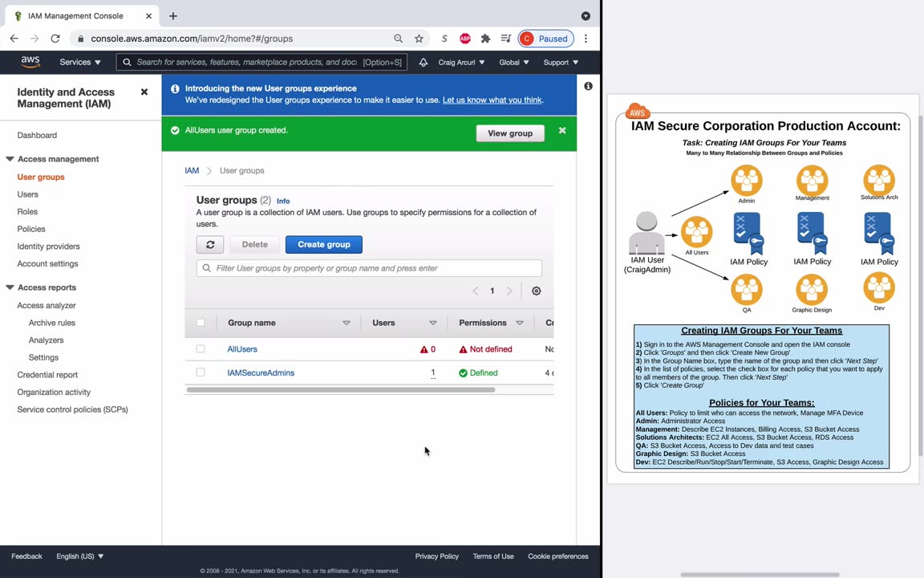Screen dimensions: 924x578
Task: Open the IAMSecureAdmins group link
Action: pyautogui.click(x=261, y=372)
